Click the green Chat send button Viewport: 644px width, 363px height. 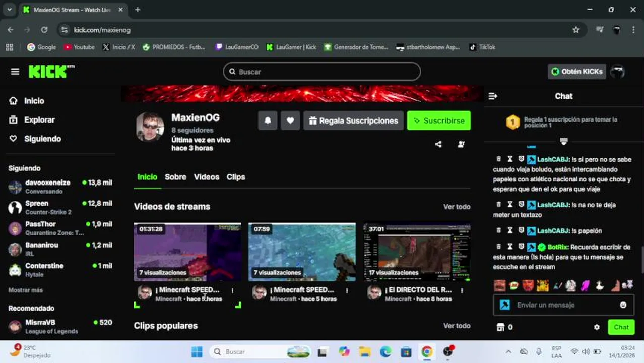[621, 327]
